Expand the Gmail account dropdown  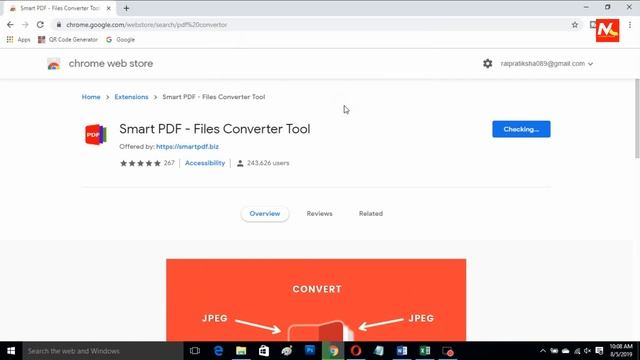tap(547, 64)
